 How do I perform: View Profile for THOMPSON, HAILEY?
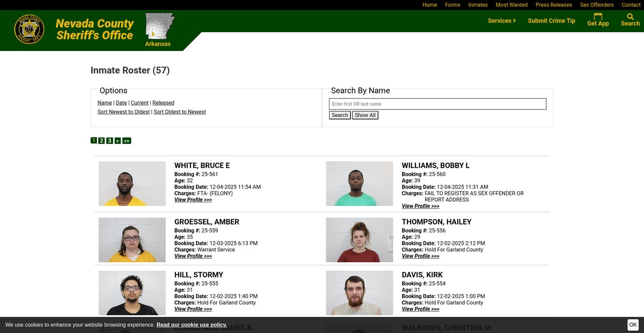pos(421,256)
